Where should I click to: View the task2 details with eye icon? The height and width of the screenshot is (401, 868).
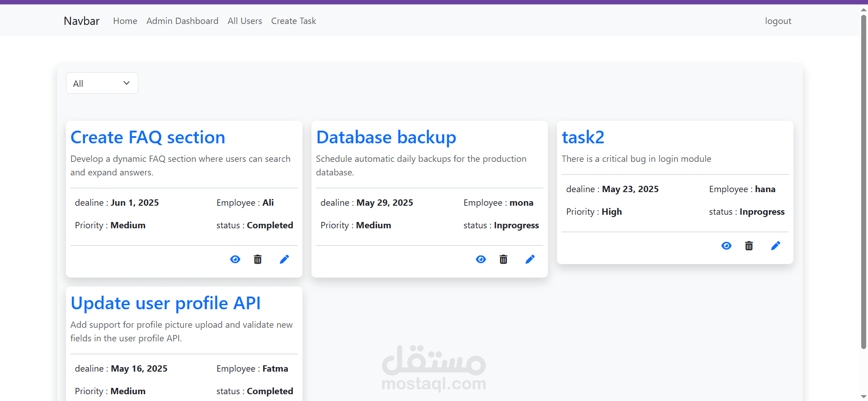tap(726, 246)
